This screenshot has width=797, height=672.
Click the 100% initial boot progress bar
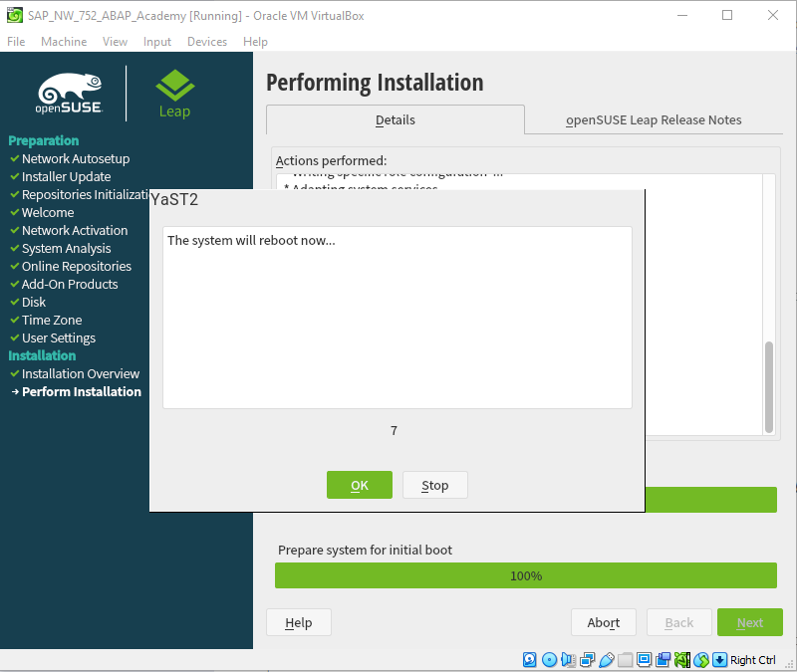[526, 575]
